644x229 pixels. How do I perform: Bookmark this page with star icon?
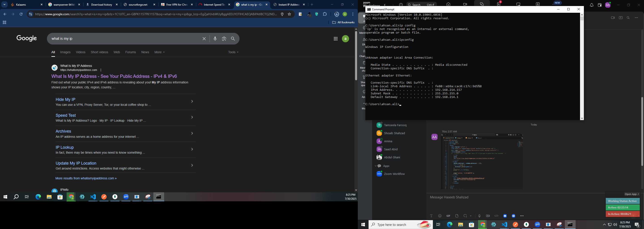point(290,14)
